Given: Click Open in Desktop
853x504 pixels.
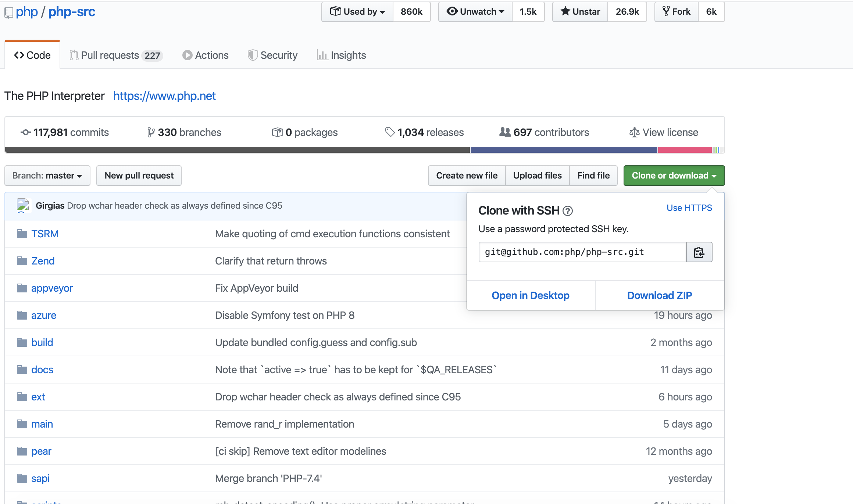Looking at the screenshot, I should [531, 295].
